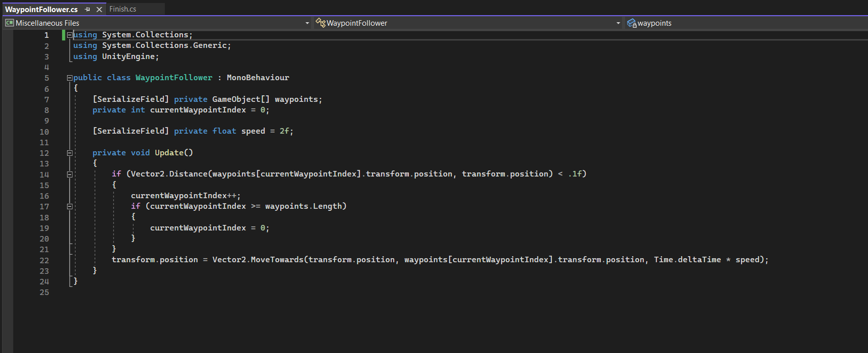This screenshot has width=868, height=353.
Task: Click line number 25 in the gutter
Action: click(44, 292)
